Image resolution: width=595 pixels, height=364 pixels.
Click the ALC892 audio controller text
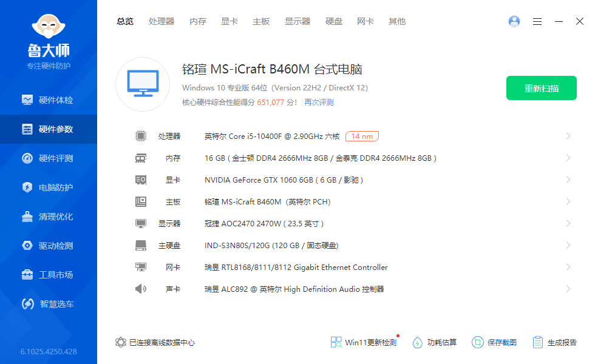click(294, 289)
